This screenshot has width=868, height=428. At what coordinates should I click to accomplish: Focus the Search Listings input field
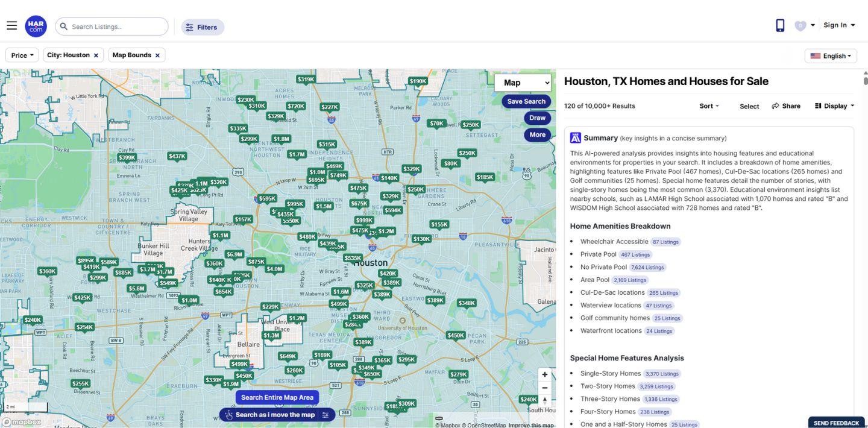click(x=112, y=27)
